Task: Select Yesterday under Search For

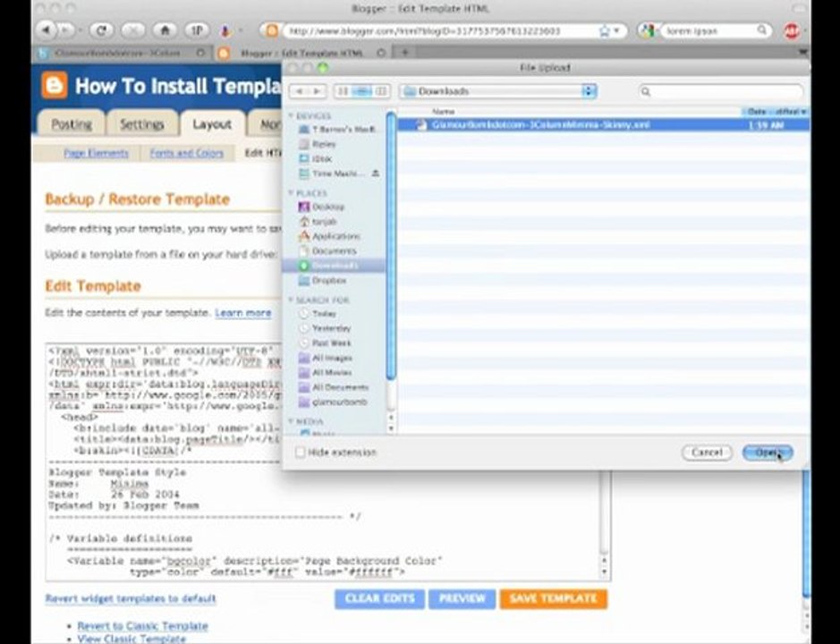Action: pos(324,328)
